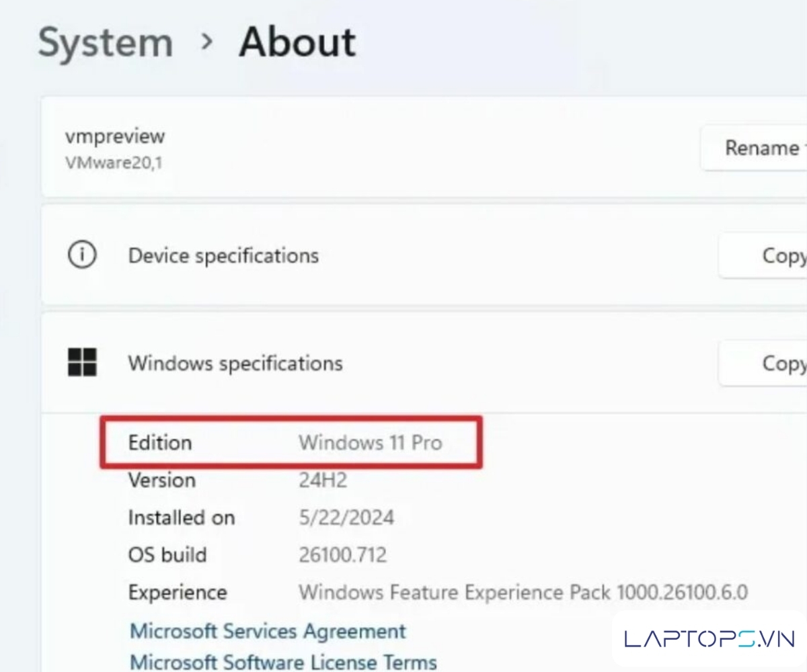The height and width of the screenshot is (672, 807).
Task: Rename this PC using Rename button
Action: pos(760,147)
